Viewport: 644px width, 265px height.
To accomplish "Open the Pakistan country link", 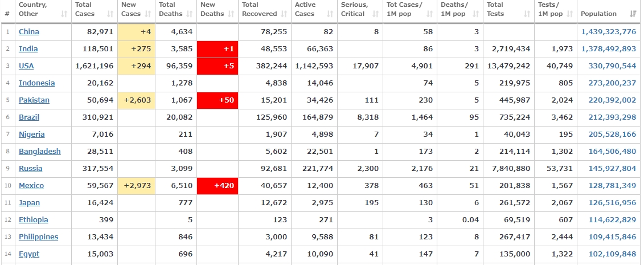I will coord(34,100).
